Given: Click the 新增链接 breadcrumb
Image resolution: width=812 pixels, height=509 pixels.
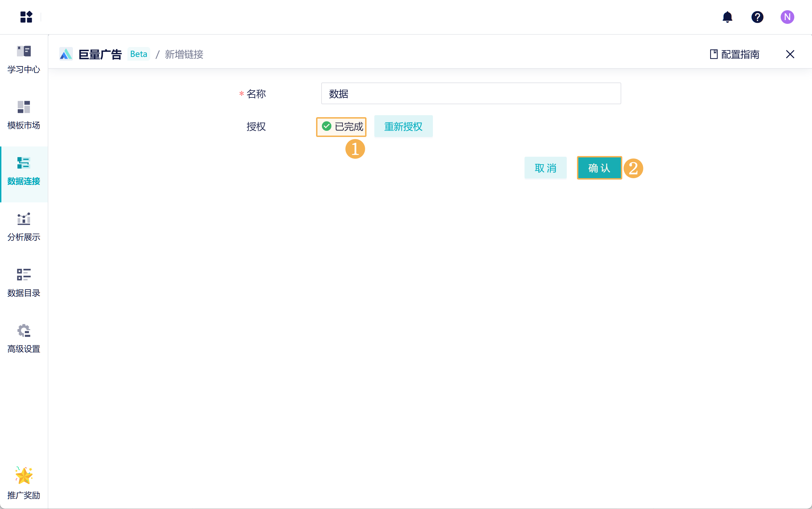Looking at the screenshot, I should point(184,54).
